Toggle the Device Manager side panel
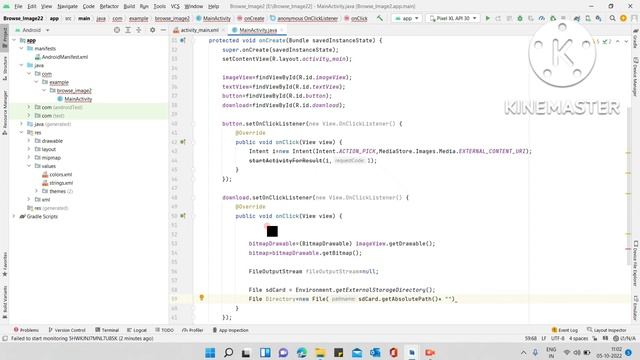 tap(636, 77)
